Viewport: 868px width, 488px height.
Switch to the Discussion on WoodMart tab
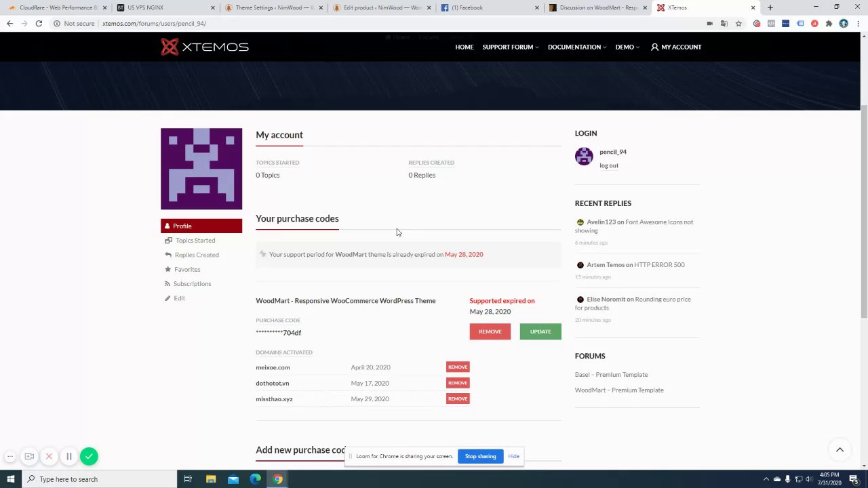point(597,7)
